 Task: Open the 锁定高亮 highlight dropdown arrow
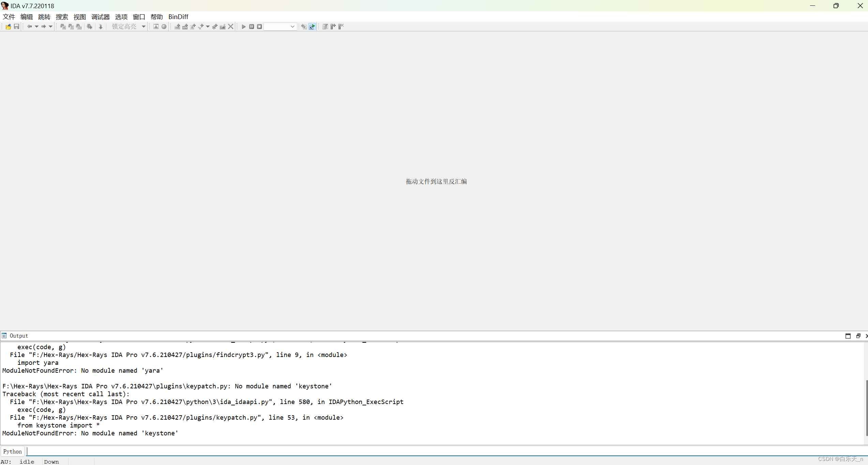point(144,27)
